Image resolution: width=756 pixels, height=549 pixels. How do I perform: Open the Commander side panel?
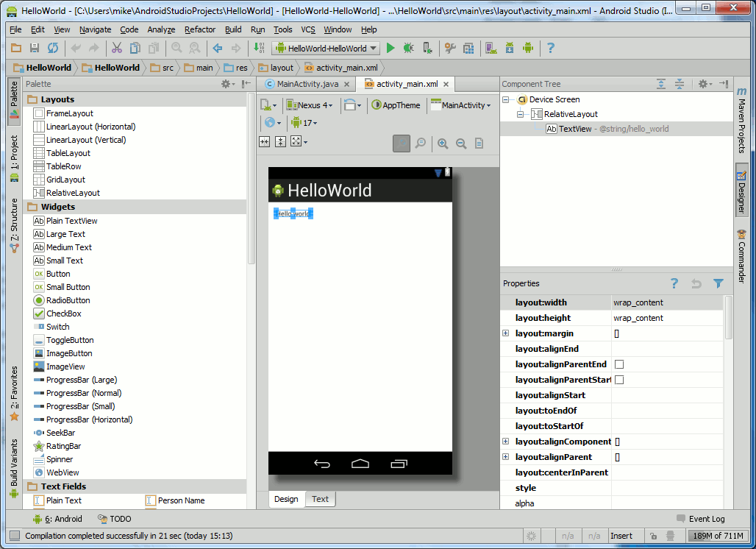click(741, 256)
